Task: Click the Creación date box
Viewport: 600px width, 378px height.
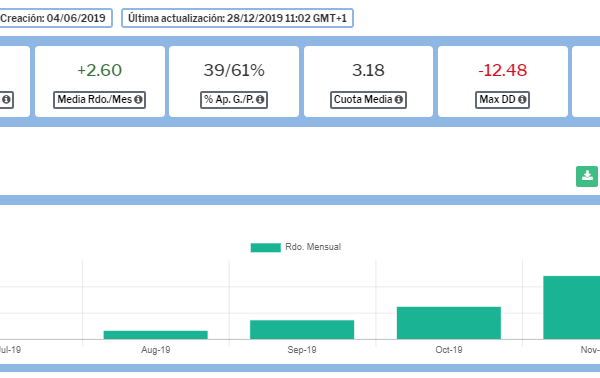Action: click(56, 18)
